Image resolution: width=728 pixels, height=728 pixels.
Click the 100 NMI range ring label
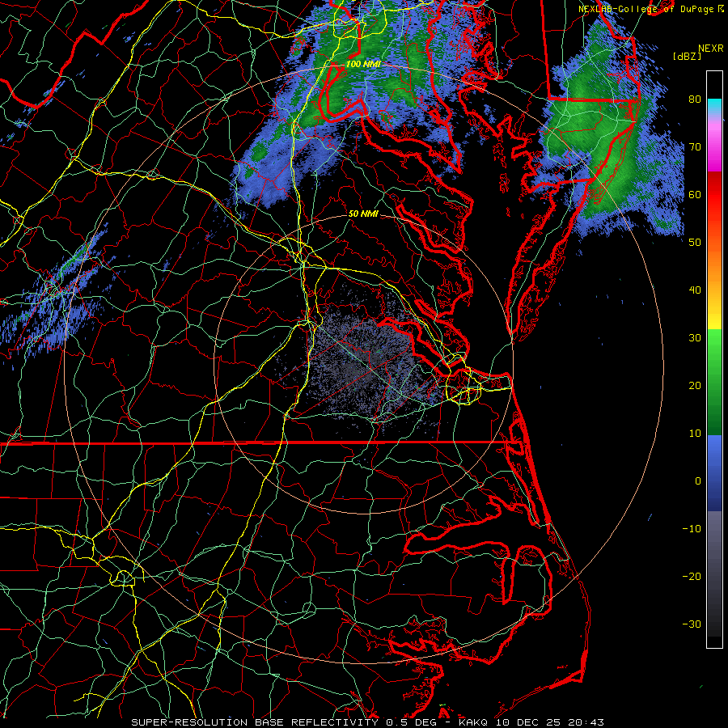coord(363,64)
